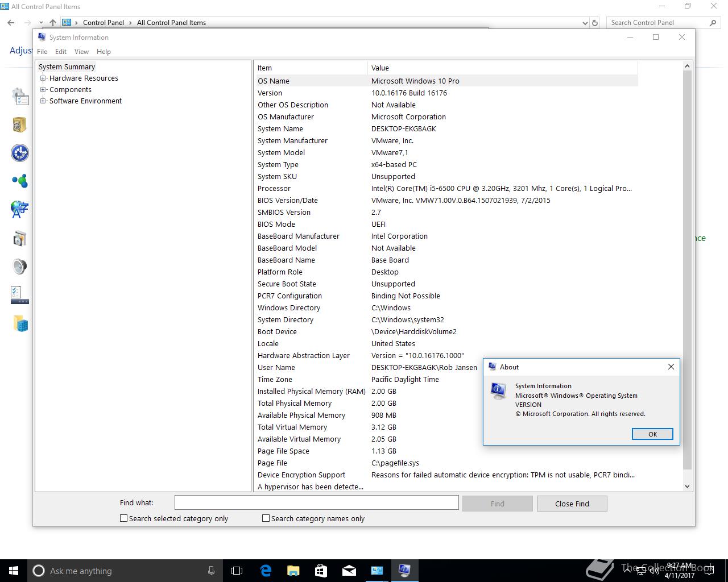Click the System Information title bar icon

(42, 37)
